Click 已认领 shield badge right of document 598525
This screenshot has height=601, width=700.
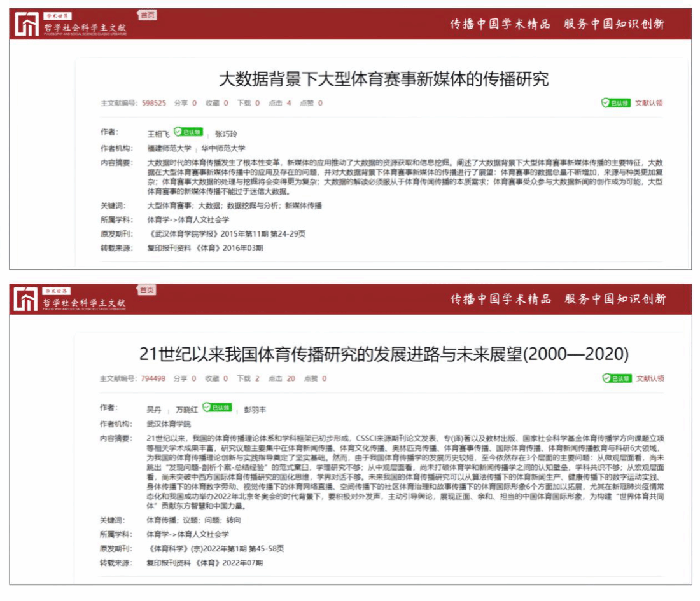[x=615, y=103]
